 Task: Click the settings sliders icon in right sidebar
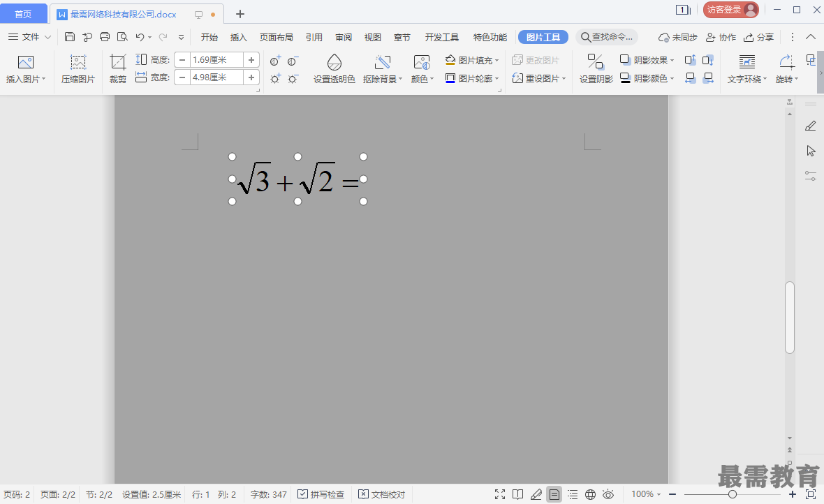810,176
